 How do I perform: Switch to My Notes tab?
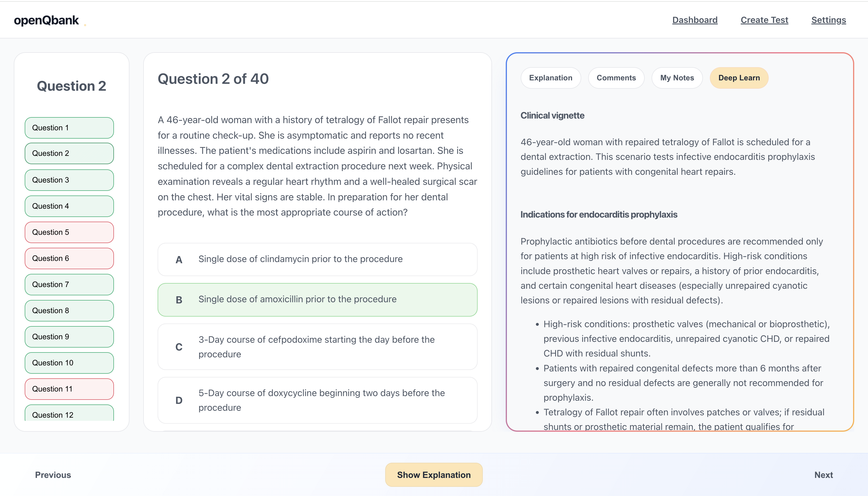677,78
